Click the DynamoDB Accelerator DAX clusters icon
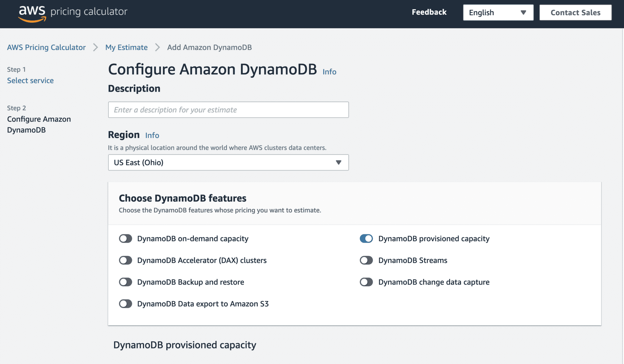Screen dimensions: 624x364 [126, 260]
